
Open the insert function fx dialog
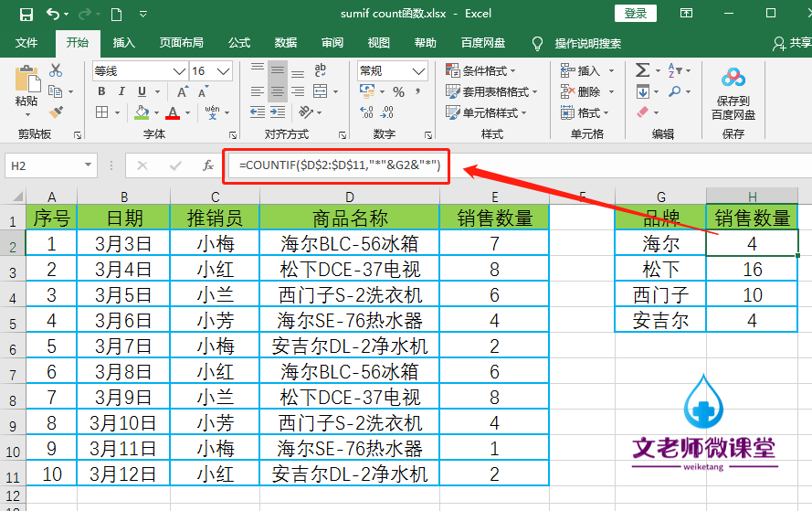point(207,165)
